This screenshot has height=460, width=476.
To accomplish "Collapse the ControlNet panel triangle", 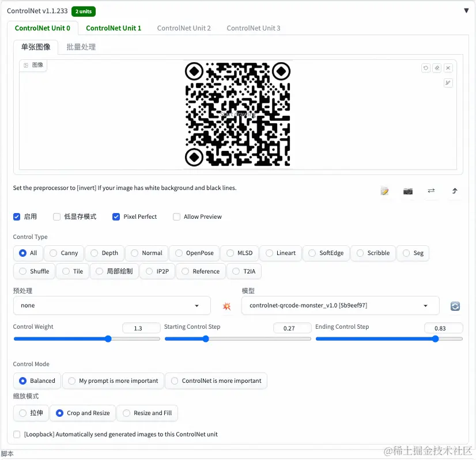I will 466,10.
